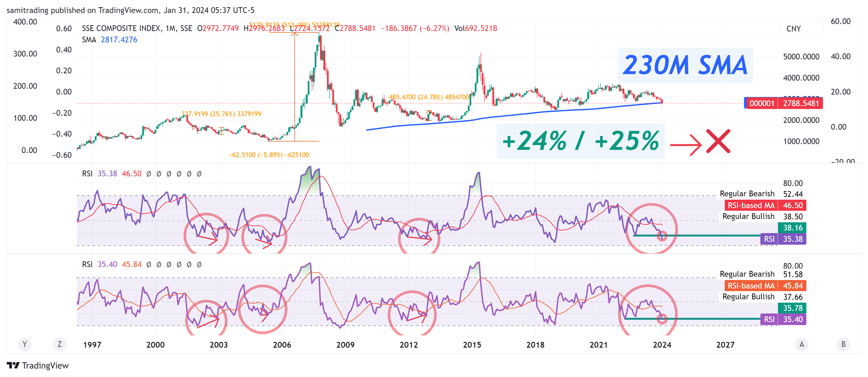Click the Regular Bearish 52.44 label
The width and height of the screenshot is (868, 377).
pyautogui.click(x=761, y=194)
